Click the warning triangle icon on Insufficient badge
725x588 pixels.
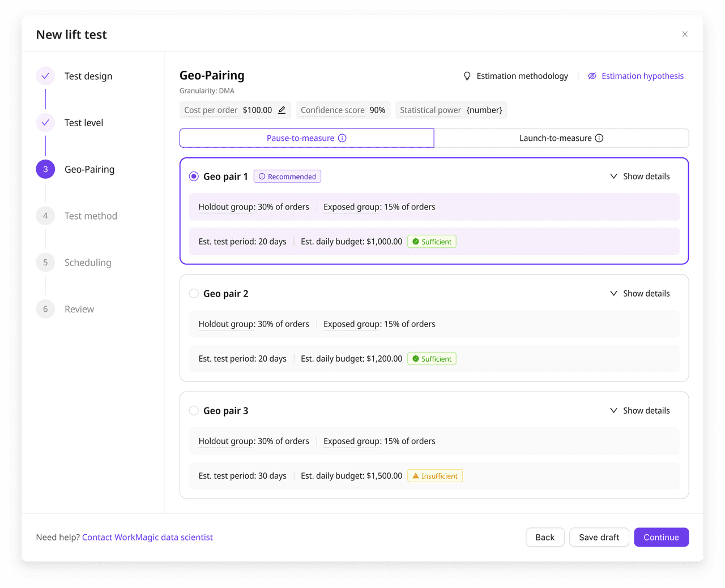click(416, 476)
